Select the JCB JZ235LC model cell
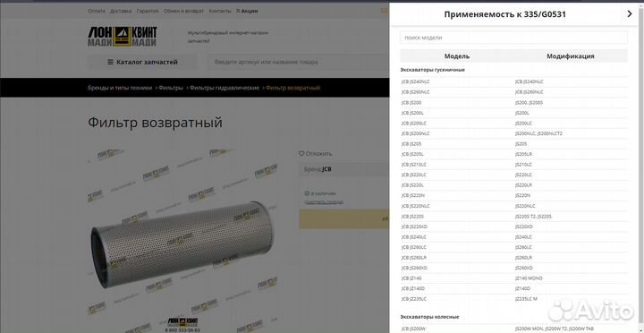The height and width of the screenshot is (333, 644). (x=413, y=299)
